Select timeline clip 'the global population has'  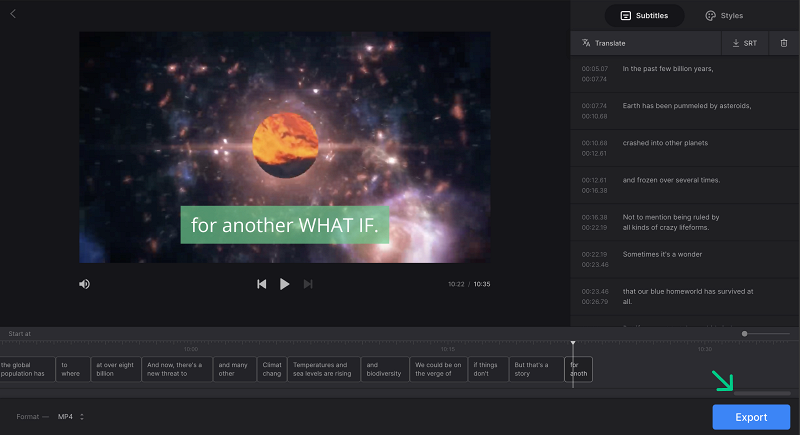(27, 369)
